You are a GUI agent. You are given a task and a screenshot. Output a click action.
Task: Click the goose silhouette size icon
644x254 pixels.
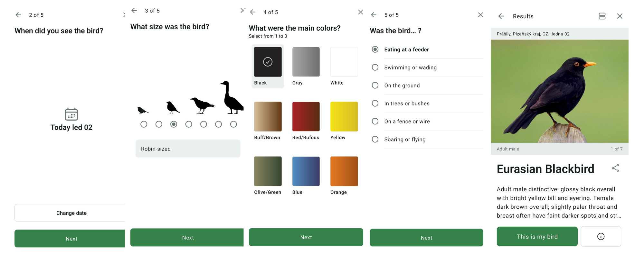[232, 98]
